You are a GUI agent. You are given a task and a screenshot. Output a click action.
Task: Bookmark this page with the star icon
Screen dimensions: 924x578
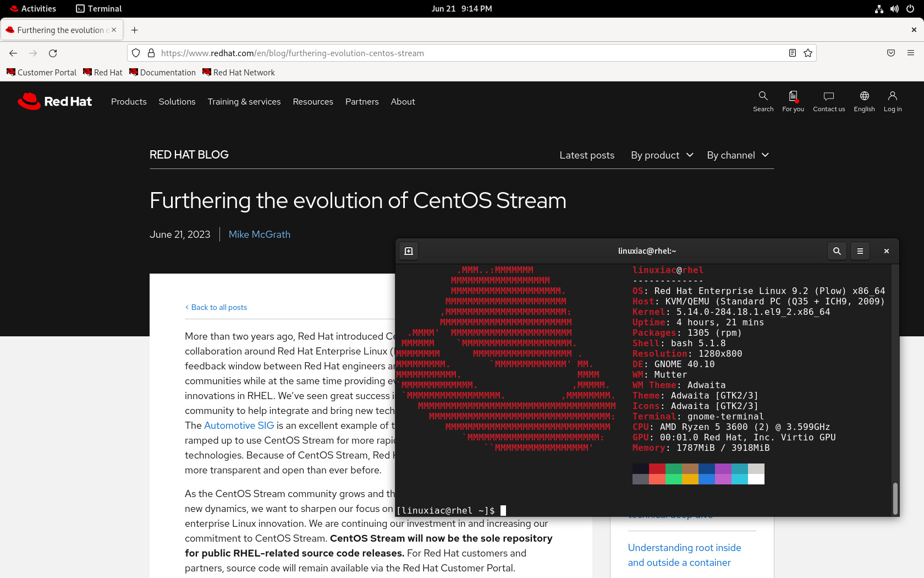[808, 53]
